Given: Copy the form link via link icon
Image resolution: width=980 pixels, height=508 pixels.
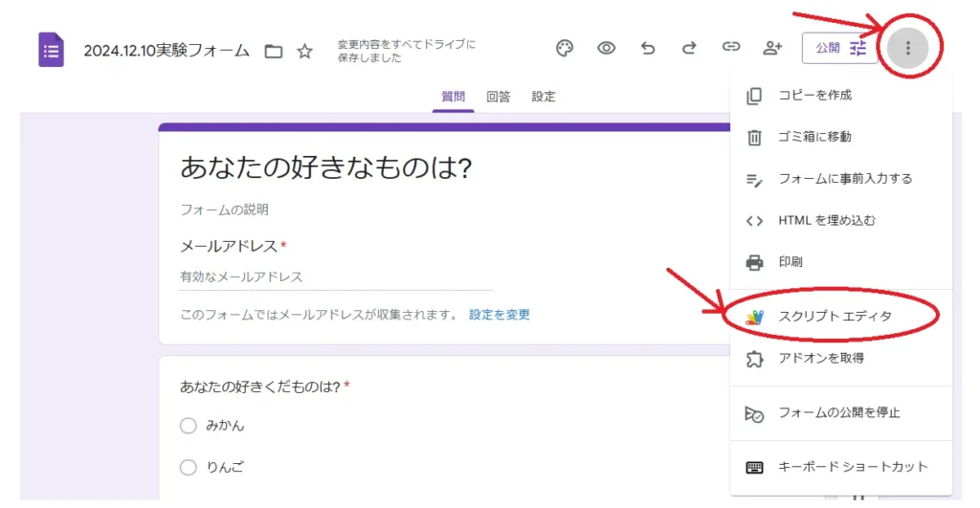Looking at the screenshot, I should coord(731,48).
